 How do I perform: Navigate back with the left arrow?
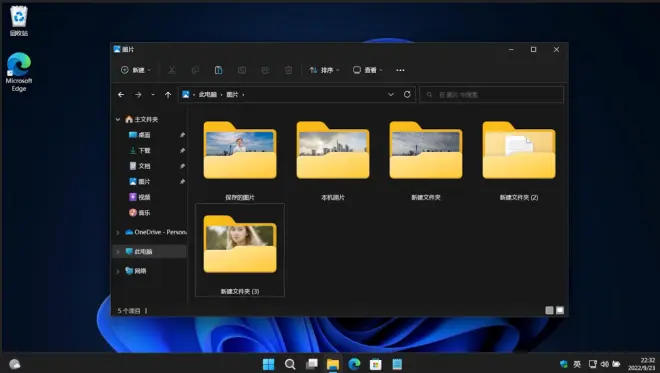(121, 95)
